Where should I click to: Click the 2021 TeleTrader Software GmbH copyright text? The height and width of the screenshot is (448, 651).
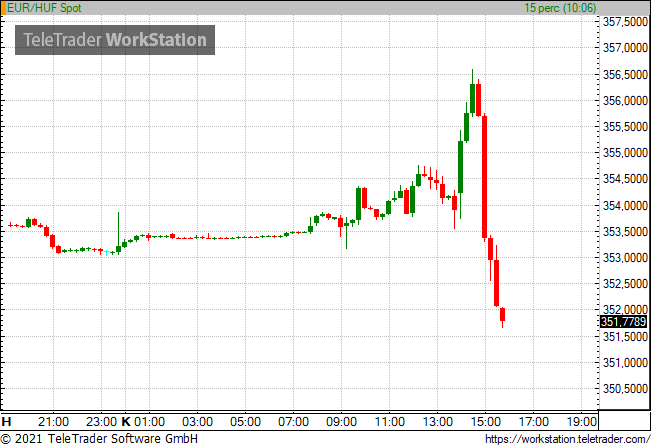(99, 439)
